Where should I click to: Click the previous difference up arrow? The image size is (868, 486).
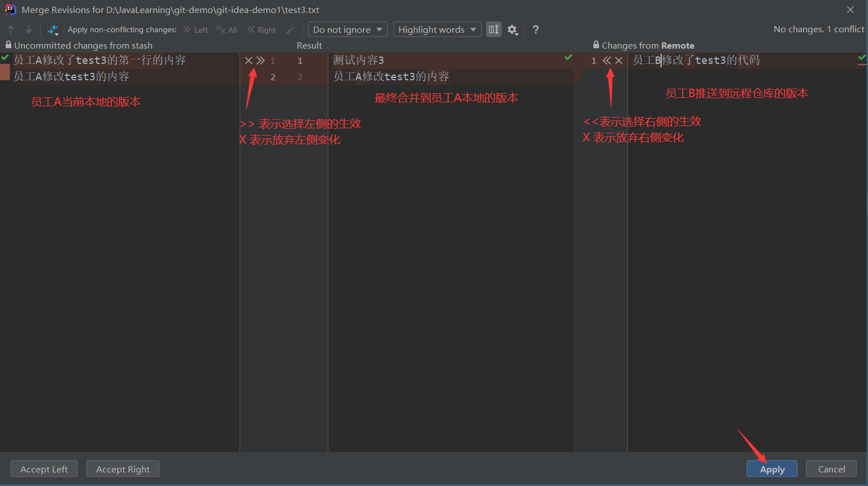tap(11, 29)
